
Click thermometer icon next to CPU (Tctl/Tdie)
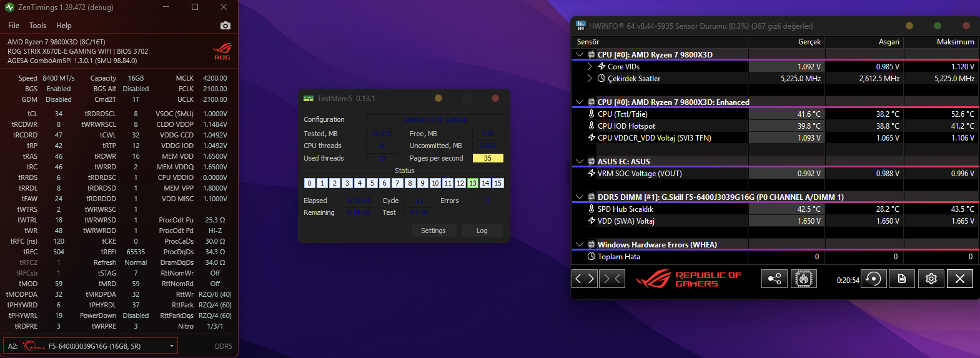coord(591,114)
